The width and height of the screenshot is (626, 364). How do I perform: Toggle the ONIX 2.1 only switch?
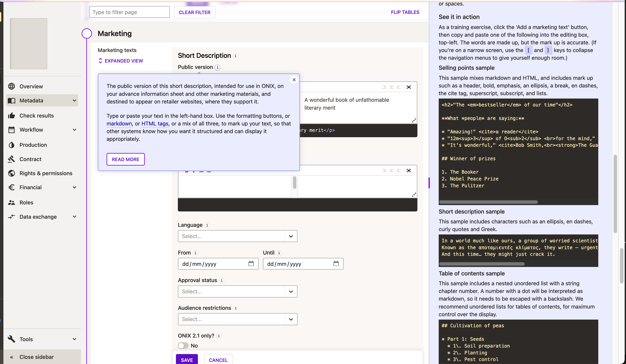click(x=183, y=346)
